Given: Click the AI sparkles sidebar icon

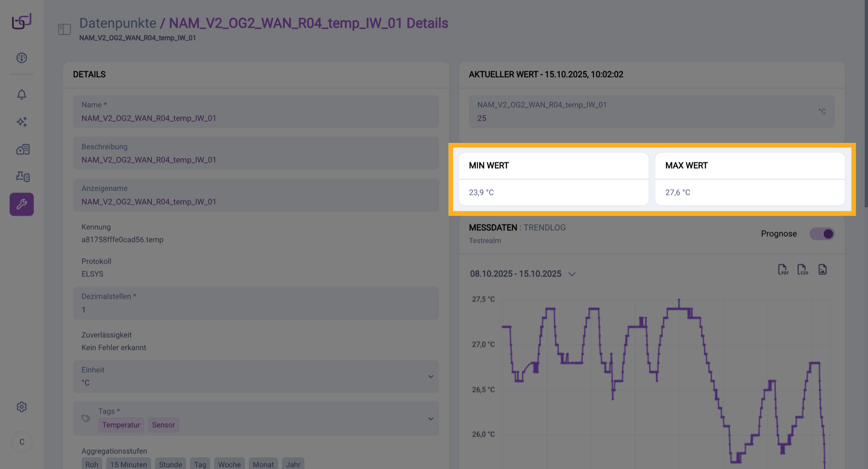Looking at the screenshot, I should (22, 122).
